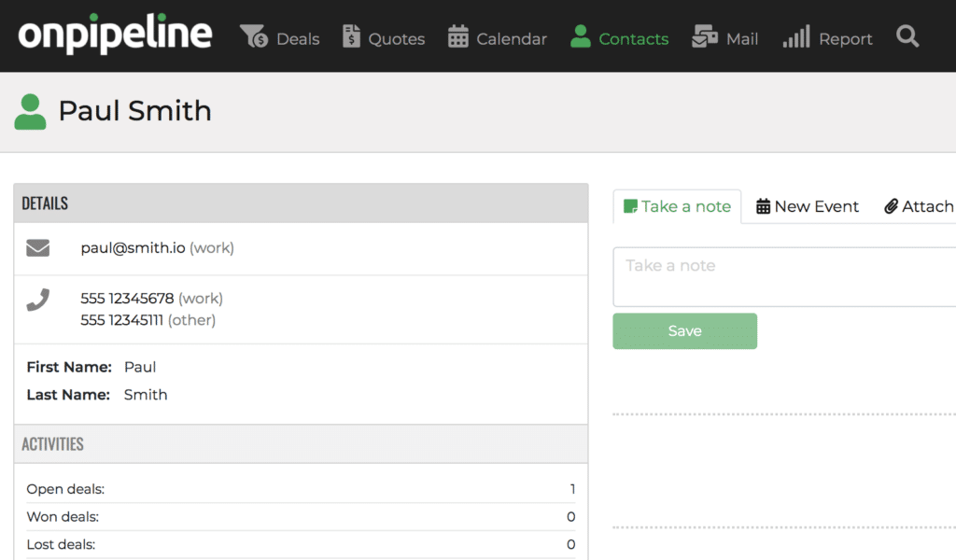Open the Deals menu item

coord(298,39)
